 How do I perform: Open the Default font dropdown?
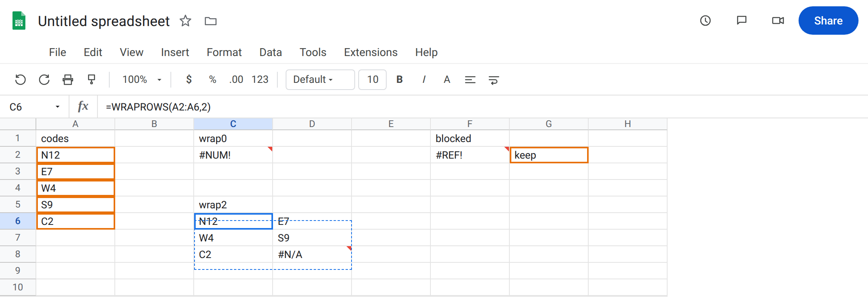click(320, 80)
